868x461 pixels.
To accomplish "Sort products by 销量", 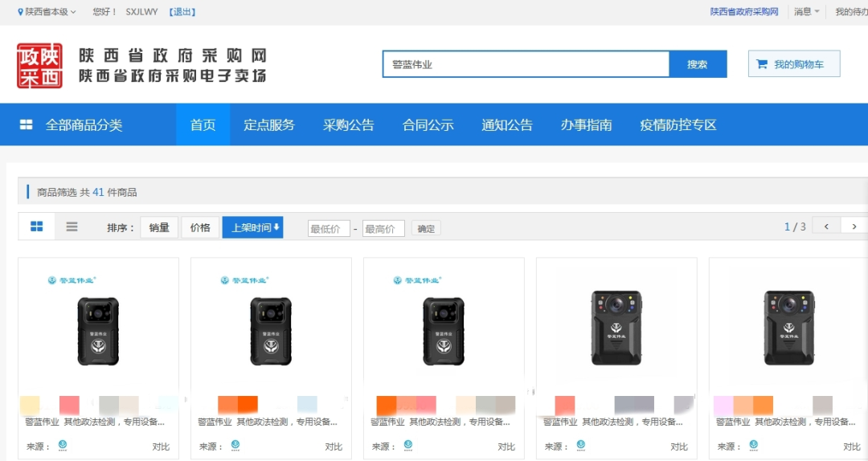I will point(159,227).
